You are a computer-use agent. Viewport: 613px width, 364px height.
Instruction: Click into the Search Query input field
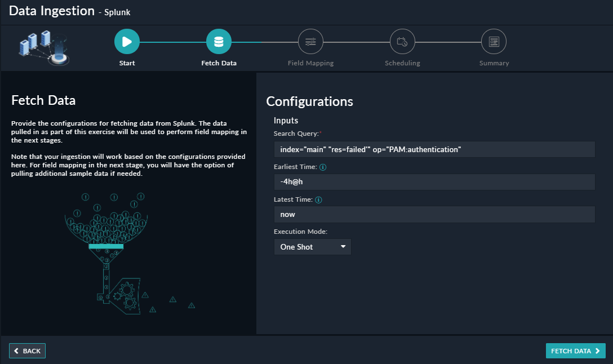tap(434, 149)
